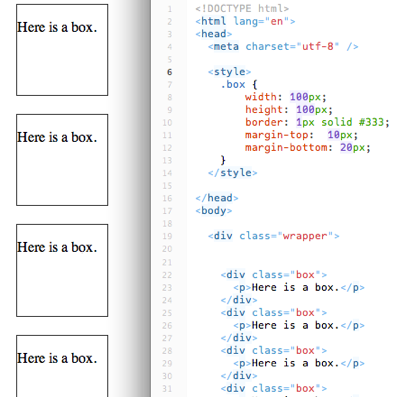Viewport: 400px width, 397px height.
Task: Click the closing </div> on line 27
Action: coord(239,338)
